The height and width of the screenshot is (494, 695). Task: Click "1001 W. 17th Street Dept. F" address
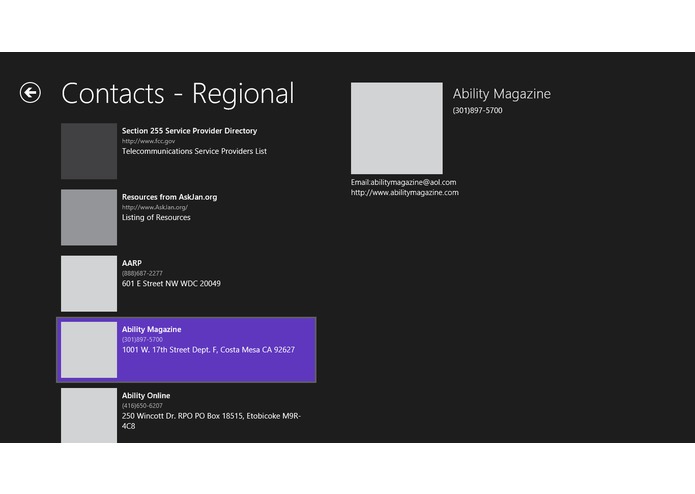pyautogui.click(x=208, y=350)
